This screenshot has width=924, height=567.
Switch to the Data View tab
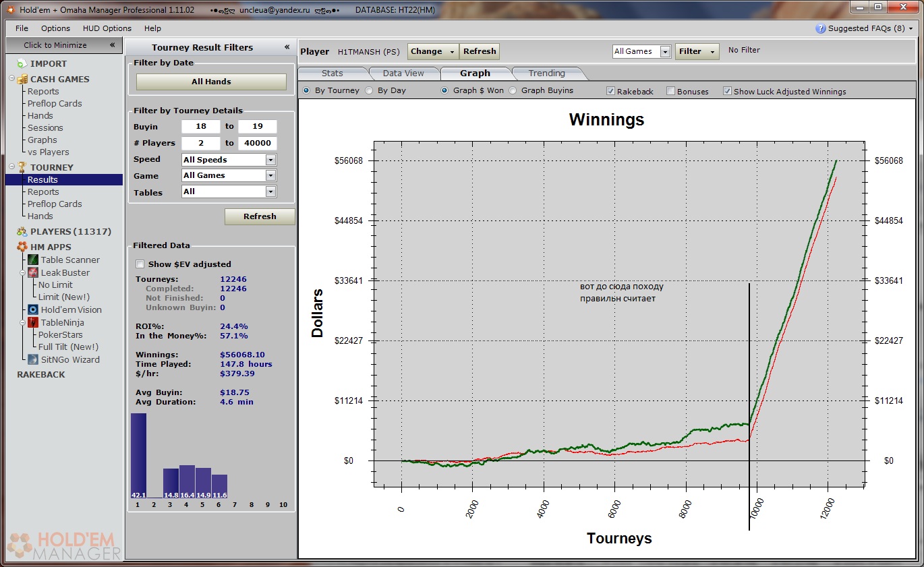tap(403, 73)
